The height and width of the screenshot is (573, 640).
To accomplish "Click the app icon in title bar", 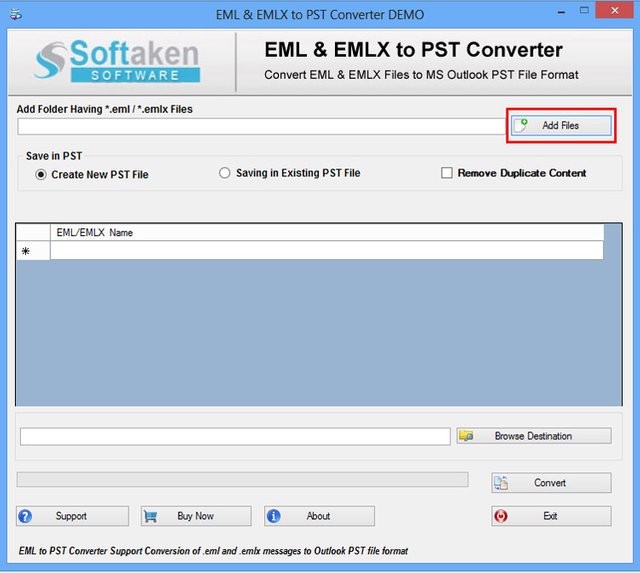I will 16,14.
